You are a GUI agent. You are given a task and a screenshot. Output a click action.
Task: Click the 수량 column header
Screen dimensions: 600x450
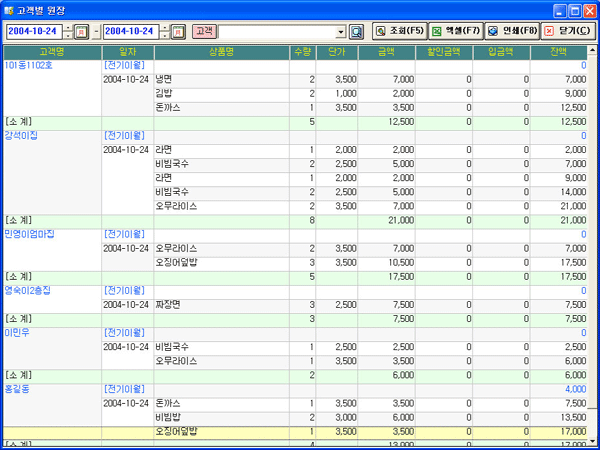click(303, 52)
